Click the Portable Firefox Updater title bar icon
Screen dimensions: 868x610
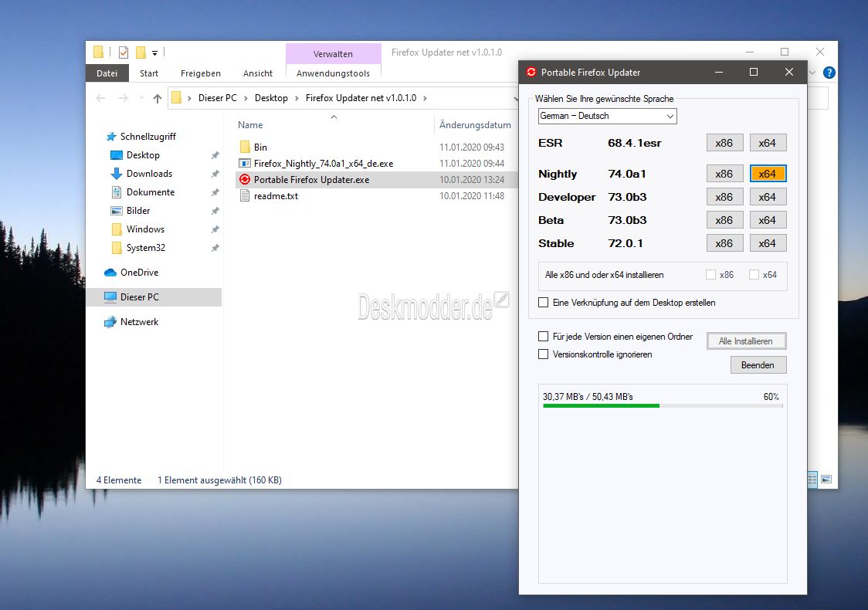point(531,72)
